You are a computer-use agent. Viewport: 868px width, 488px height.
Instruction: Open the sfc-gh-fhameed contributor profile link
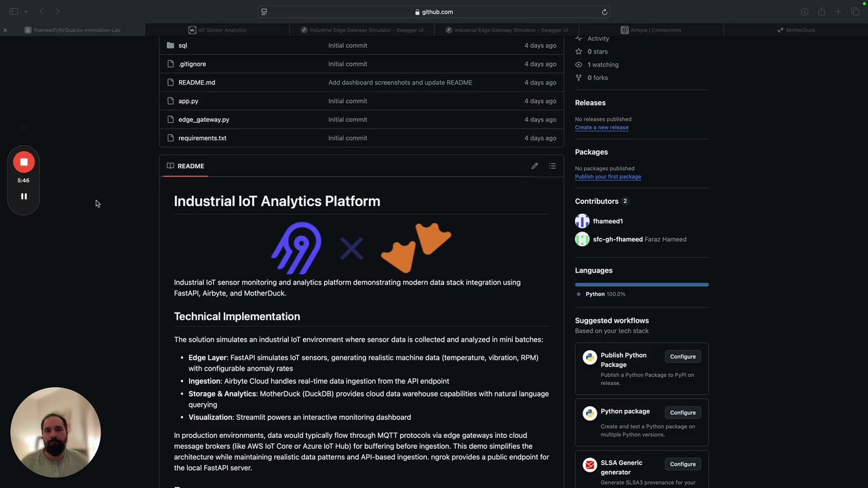(x=618, y=239)
